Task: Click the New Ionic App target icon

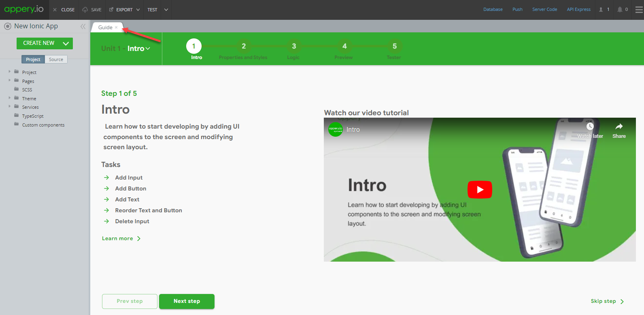Action: tap(7, 26)
